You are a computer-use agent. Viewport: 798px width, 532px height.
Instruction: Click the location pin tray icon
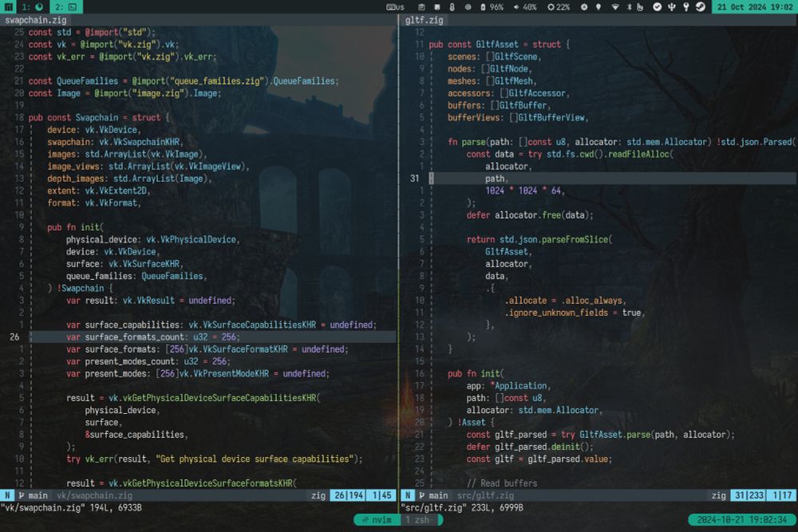click(598, 6)
